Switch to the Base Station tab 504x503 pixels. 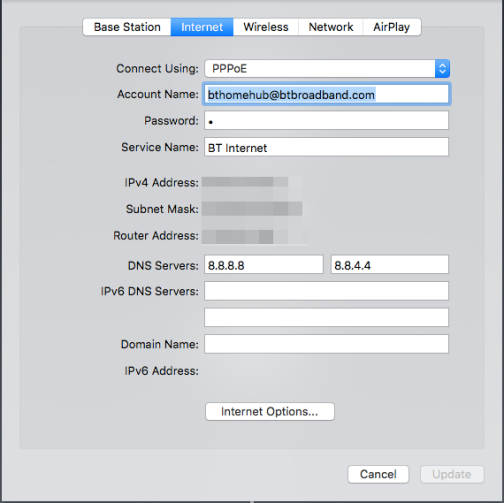click(127, 27)
